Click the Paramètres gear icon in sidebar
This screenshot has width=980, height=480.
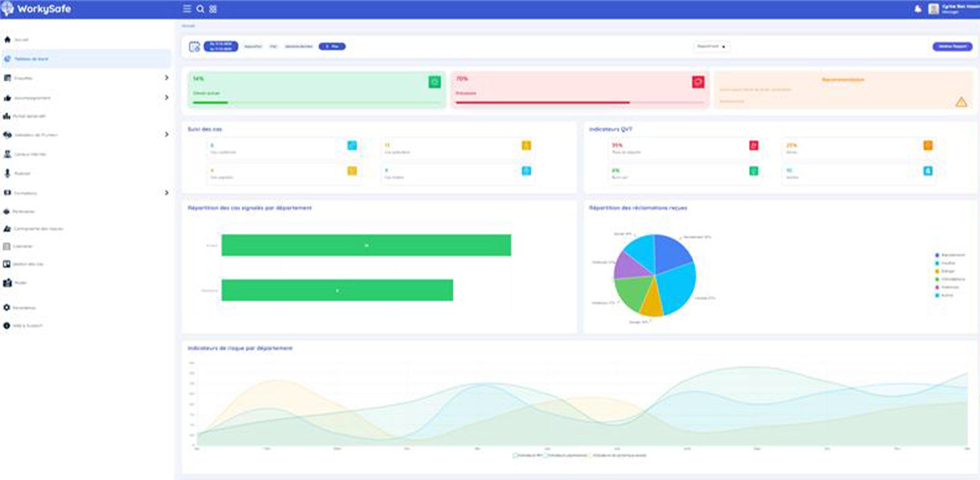(7, 307)
